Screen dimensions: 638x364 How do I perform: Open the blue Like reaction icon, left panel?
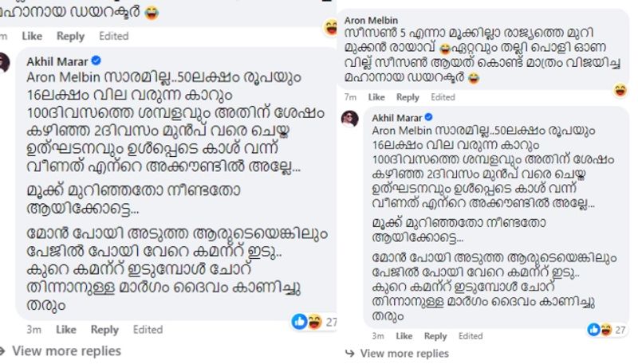pyautogui.click(x=298, y=321)
